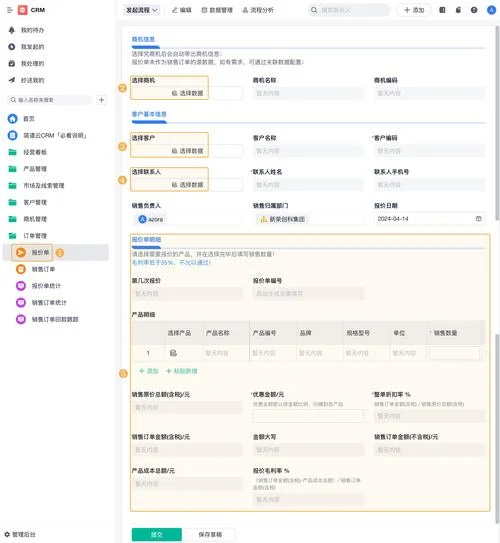The image size is (500, 543).
Task: Click the calendar icon in 报价日期 field
Action: click(x=479, y=219)
